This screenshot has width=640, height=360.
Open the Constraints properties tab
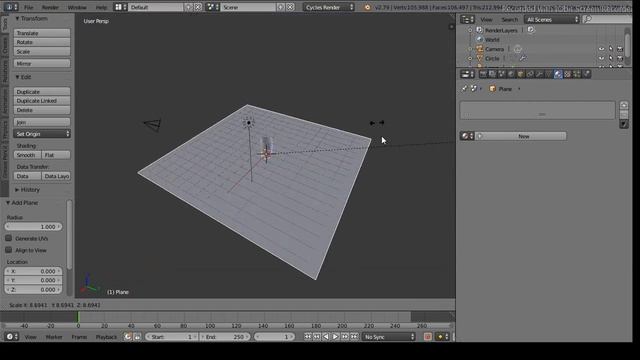tap(530, 74)
